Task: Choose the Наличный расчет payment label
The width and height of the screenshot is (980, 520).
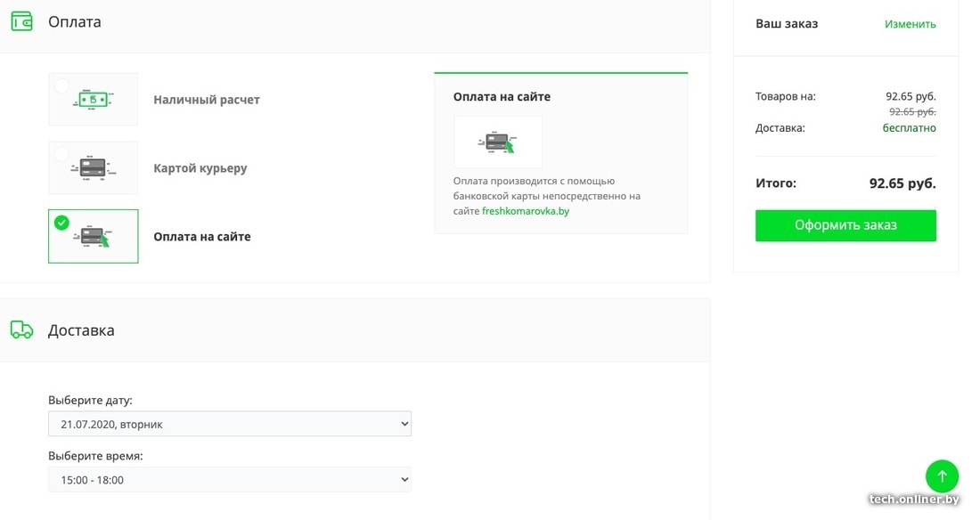Action: [x=207, y=100]
